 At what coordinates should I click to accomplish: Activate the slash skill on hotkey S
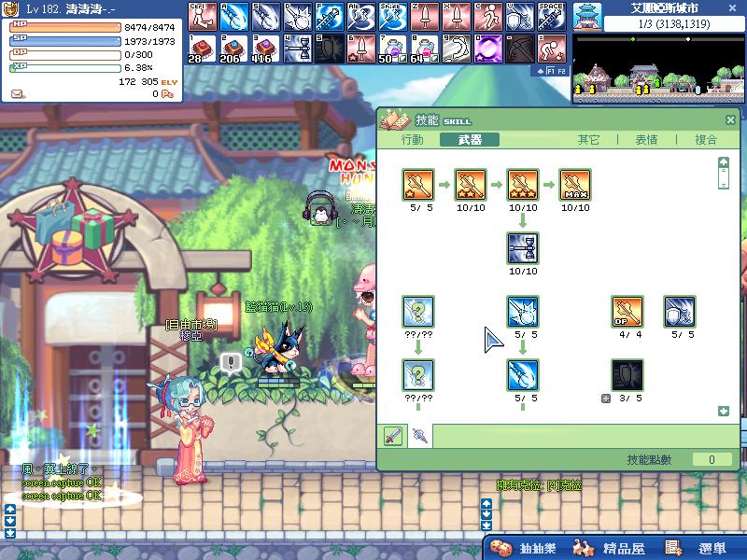[266, 17]
